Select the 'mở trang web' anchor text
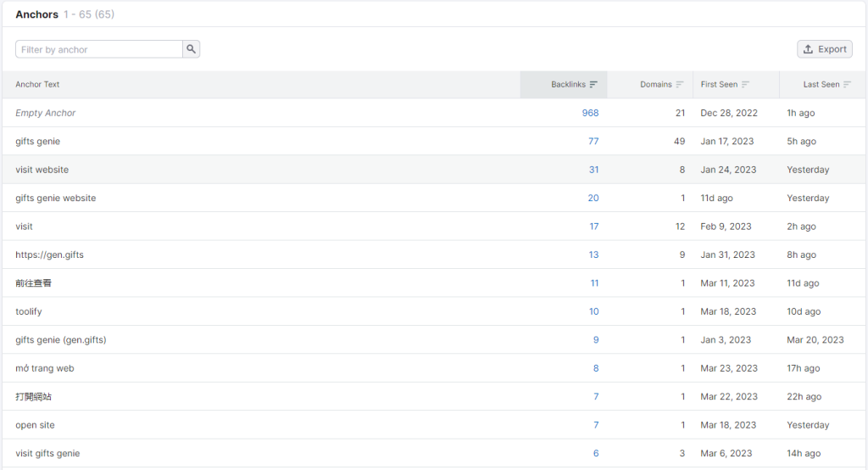The width and height of the screenshot is (868, 470). click(45, 368)
